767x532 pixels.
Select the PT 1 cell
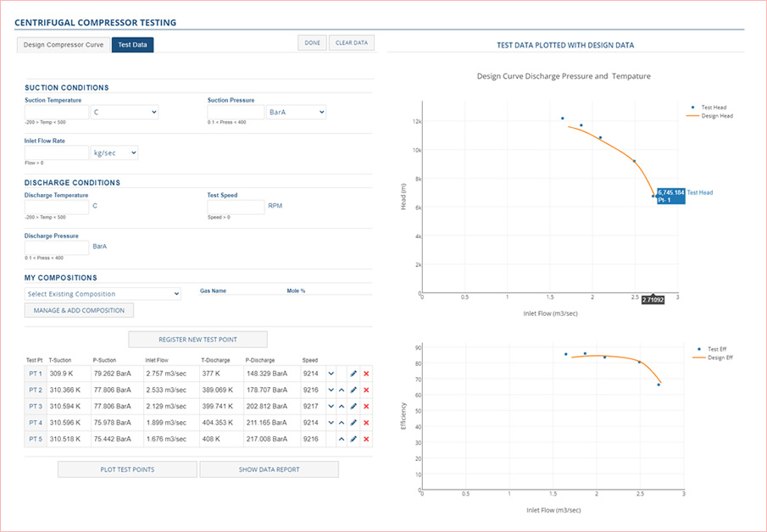click(36, 374)
